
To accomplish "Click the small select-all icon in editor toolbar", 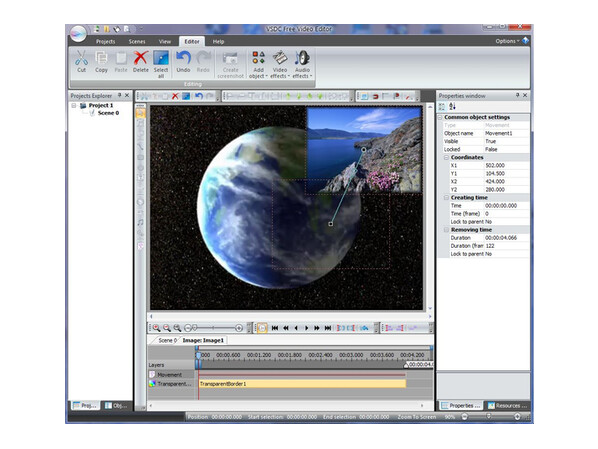I will coord(186,96).
